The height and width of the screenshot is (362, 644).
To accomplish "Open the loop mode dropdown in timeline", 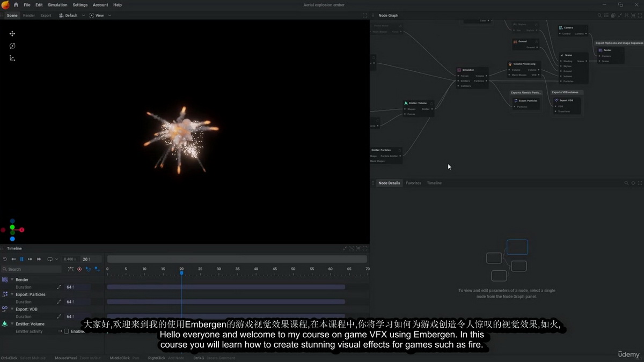I will 53,259.
